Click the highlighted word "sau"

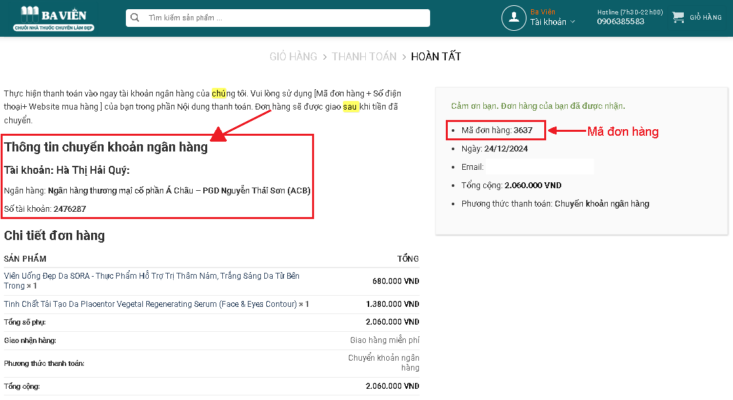pyautogui.click(x=350, y=106)
